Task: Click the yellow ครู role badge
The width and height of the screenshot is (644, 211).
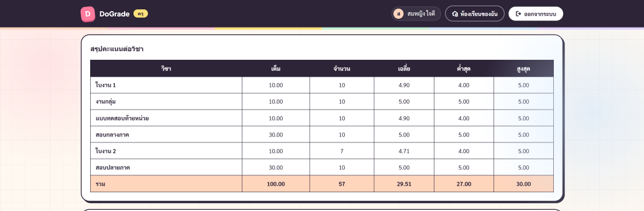Action: pyautogui.click(x=141, y=14)
